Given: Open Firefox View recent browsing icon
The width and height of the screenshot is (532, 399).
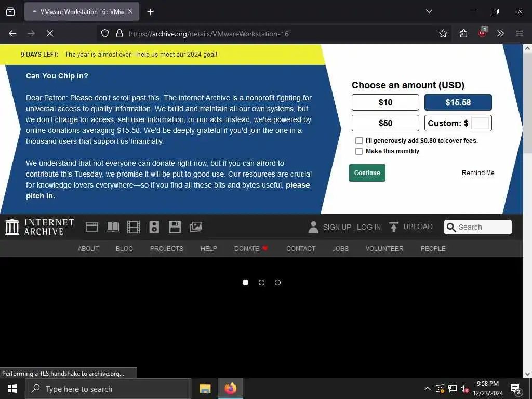Looking at the screenshot, I should (10, 11).
